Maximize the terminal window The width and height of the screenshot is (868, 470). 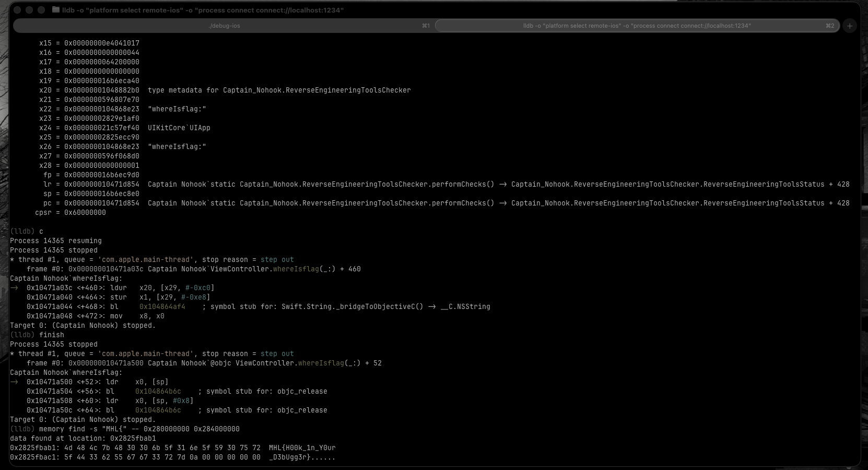(41, 10)
